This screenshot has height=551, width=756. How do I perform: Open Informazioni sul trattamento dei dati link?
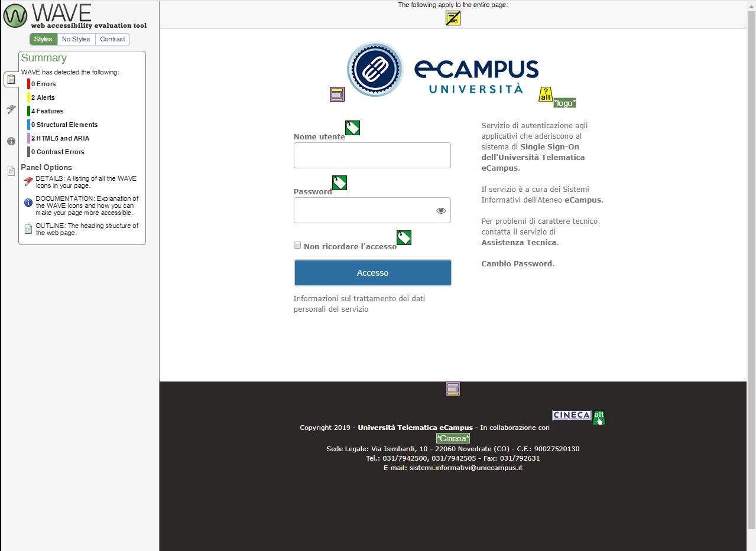(359, 304)
